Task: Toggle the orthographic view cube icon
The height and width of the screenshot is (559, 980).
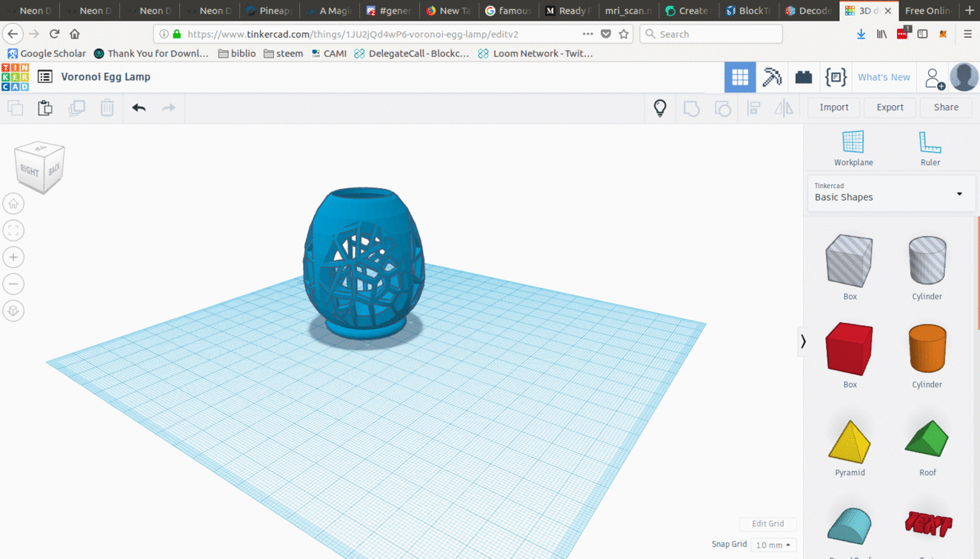Action: coord(13,311)
